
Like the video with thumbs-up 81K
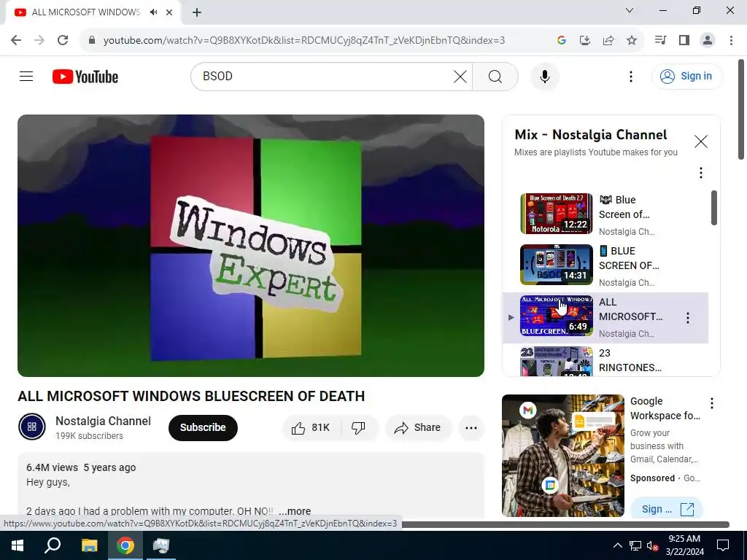tap(311, 427)
